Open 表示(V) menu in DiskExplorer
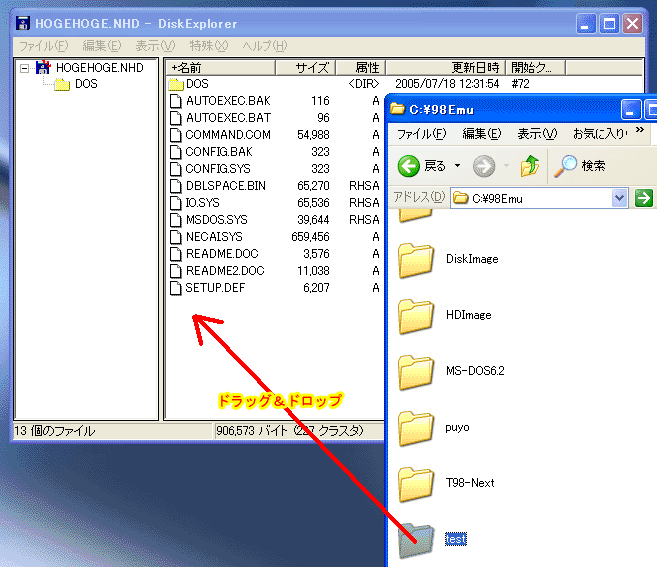Screen dimensions: 657x567 click(155, 46)
